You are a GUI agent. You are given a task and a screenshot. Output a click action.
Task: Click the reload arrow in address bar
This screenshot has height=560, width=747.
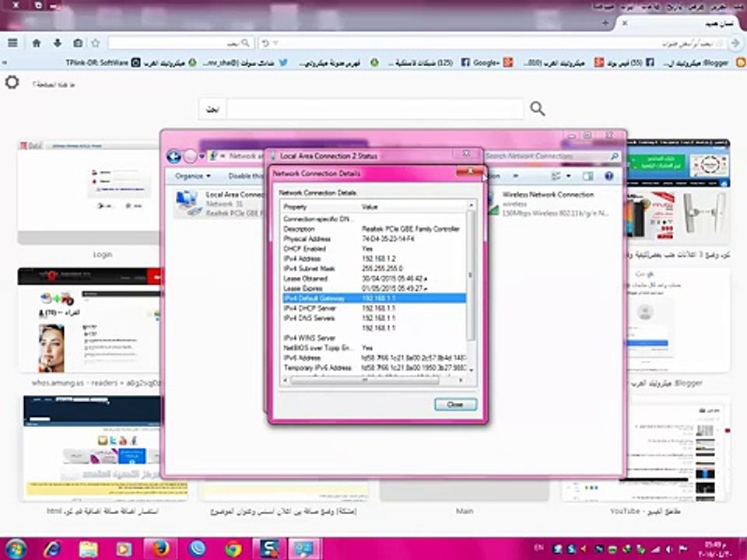[x=265, y=44]
